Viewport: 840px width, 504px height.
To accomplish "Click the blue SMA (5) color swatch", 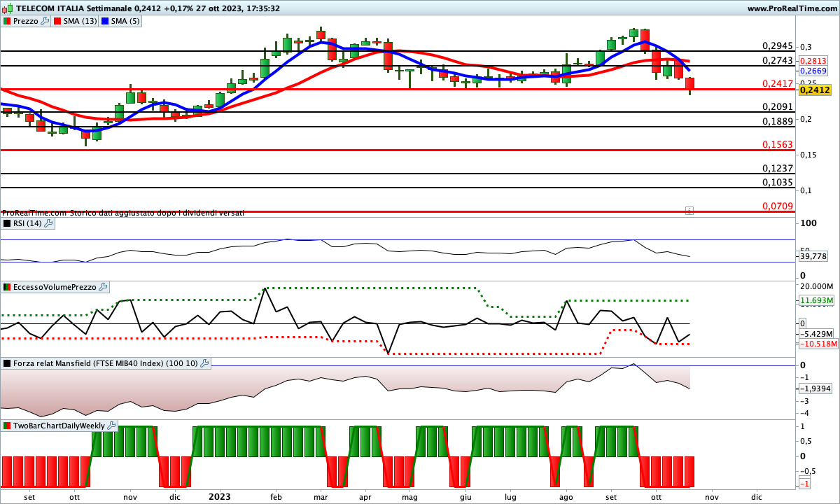I will tap(106, 21).
